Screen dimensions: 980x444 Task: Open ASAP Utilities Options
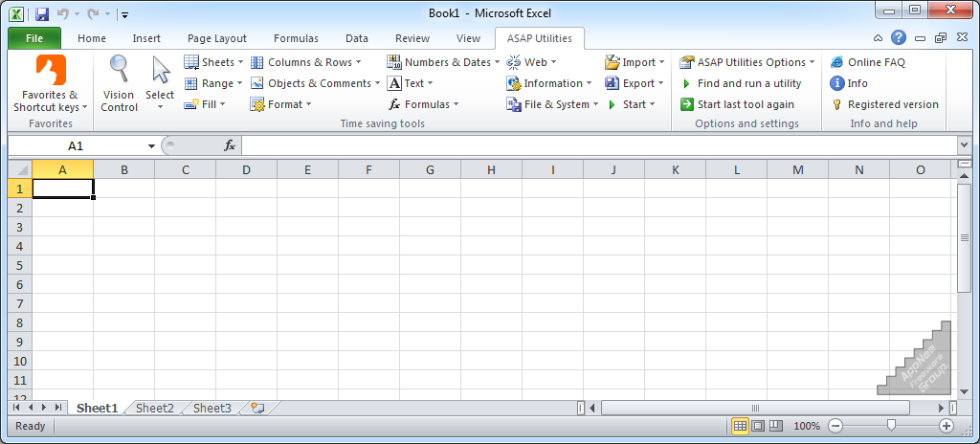[x=747, y=62]
